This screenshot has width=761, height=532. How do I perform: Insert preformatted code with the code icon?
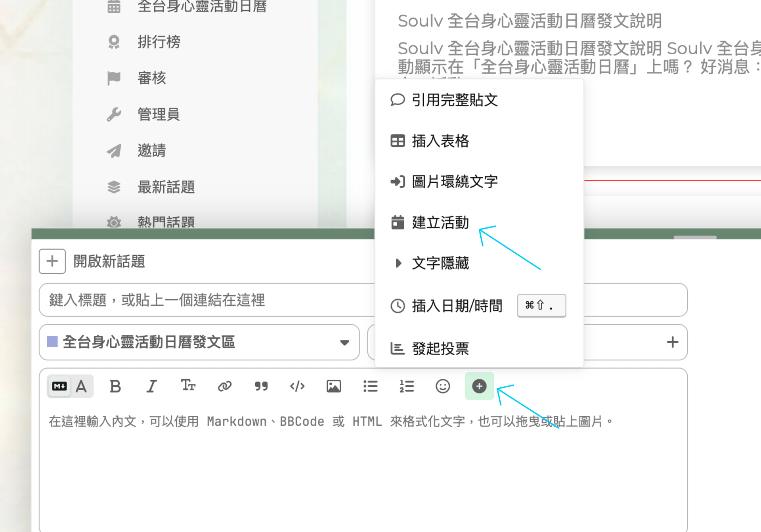pos(297,386)
